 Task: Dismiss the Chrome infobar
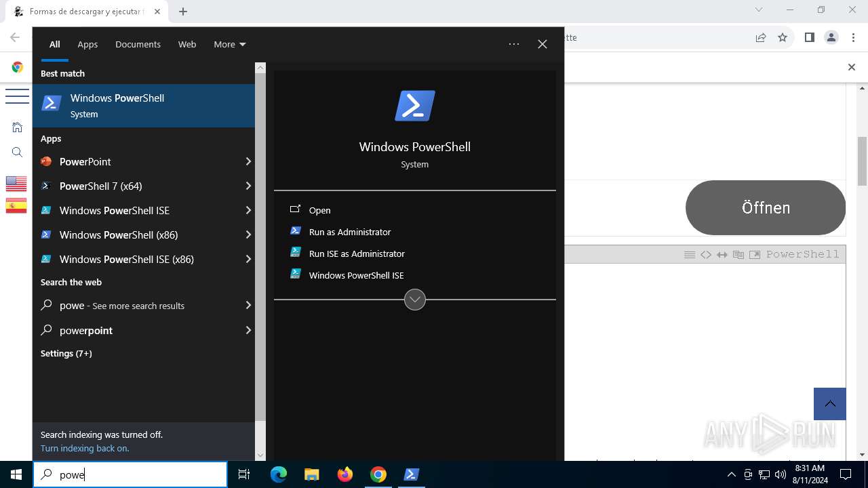852,67
